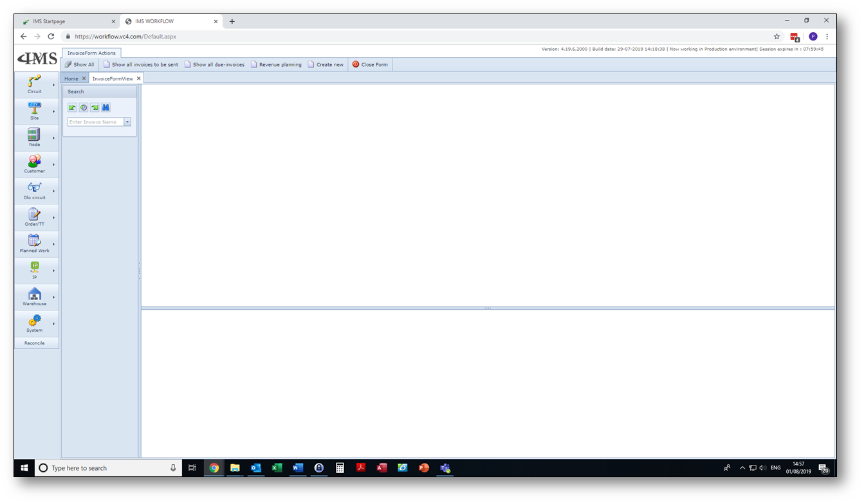This screenshot has height=504, width=864.
Task: Click the Show All toolbar button
Action: click(80, 64)
